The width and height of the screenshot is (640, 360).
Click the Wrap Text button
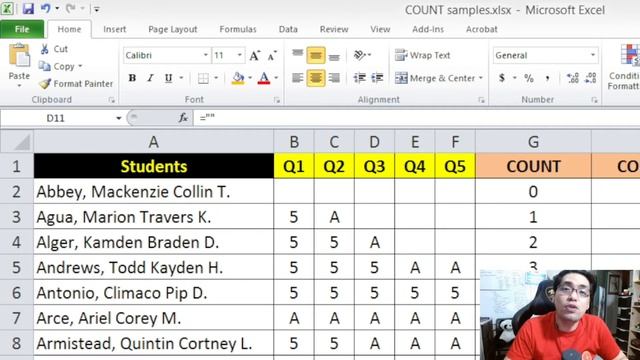point(422,55)
